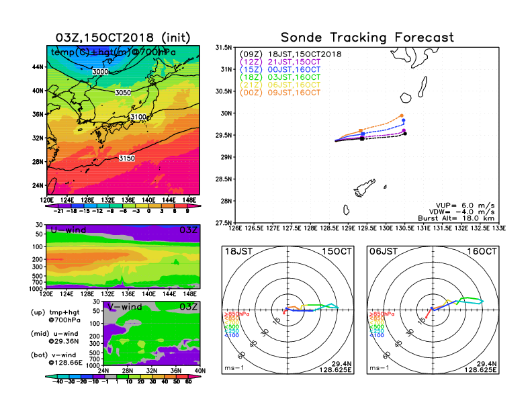
Task: Select the 3150 height contour label
Action: click(126, 158)
